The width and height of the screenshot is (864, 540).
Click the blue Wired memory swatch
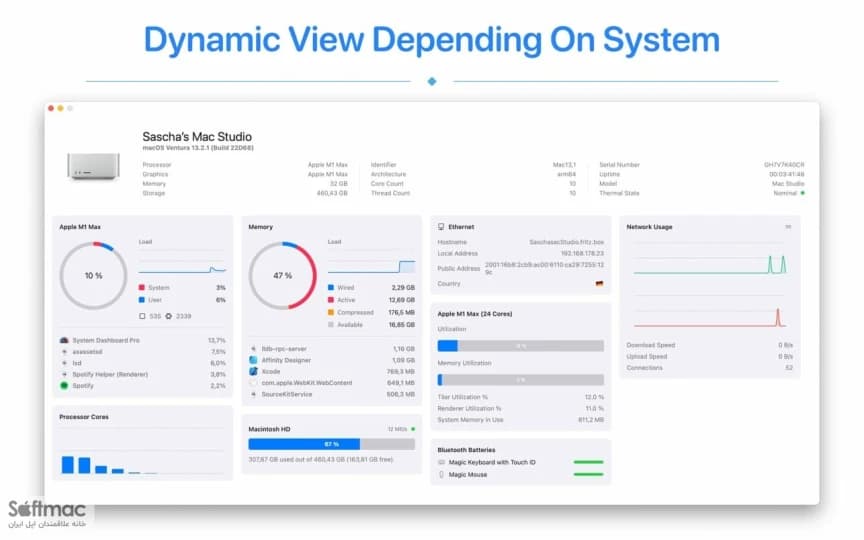(x=331, y=288)
